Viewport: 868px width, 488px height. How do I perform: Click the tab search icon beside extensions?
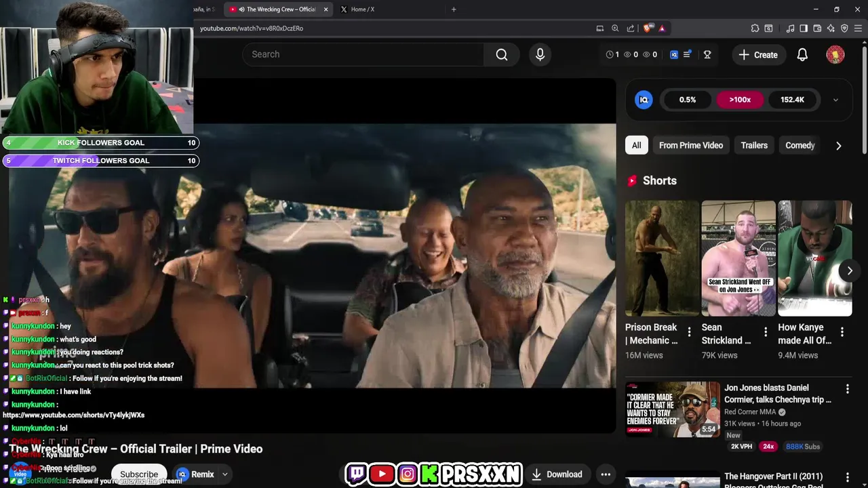[768, 28]
